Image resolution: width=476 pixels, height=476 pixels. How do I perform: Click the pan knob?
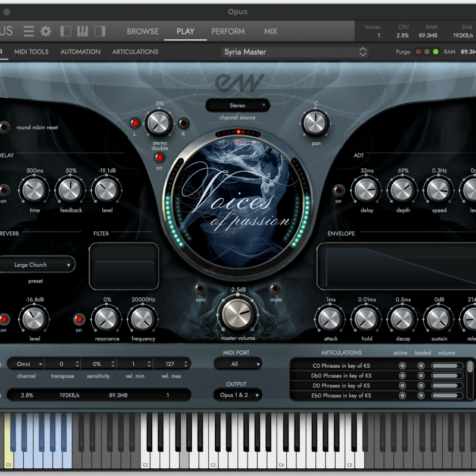315,123
